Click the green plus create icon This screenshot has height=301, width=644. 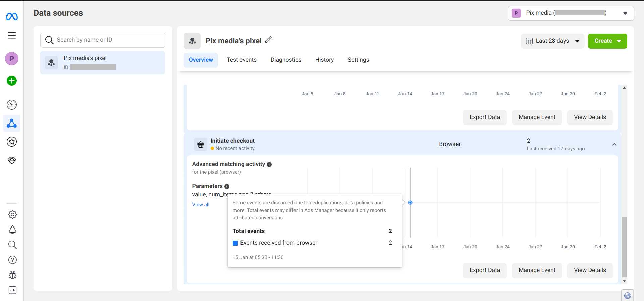coord(12,81)
